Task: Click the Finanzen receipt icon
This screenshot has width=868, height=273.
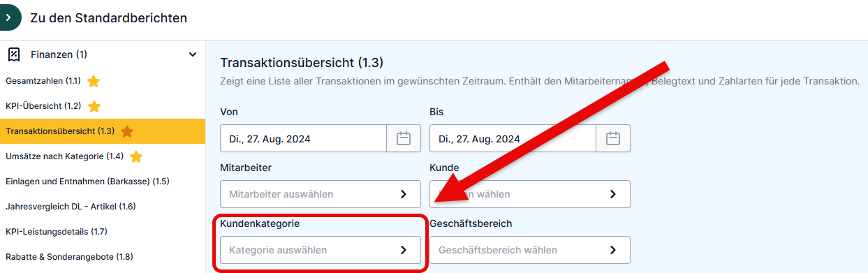Action: pyautogui.click(x=13, y=54)
